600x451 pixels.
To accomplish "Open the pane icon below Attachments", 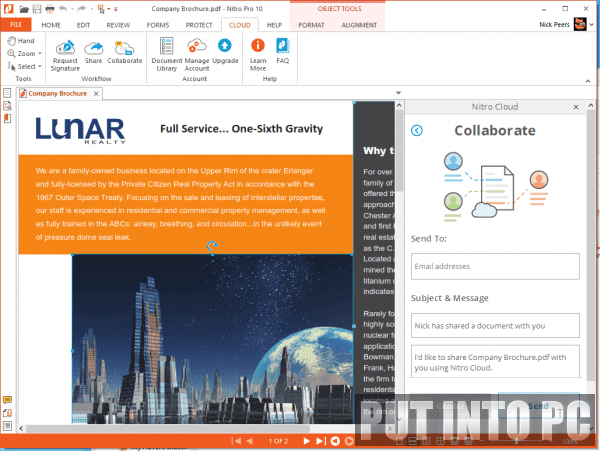I will pyautogui.click(x=7, y=426).
